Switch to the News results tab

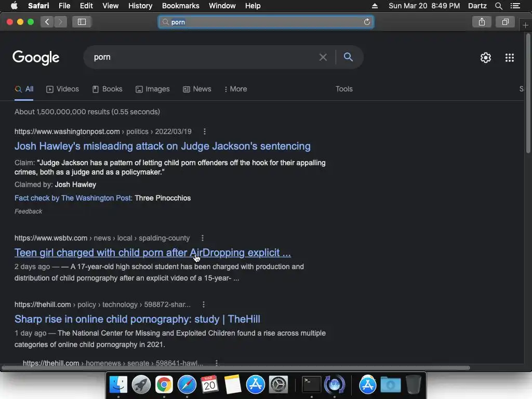(197, 89)
